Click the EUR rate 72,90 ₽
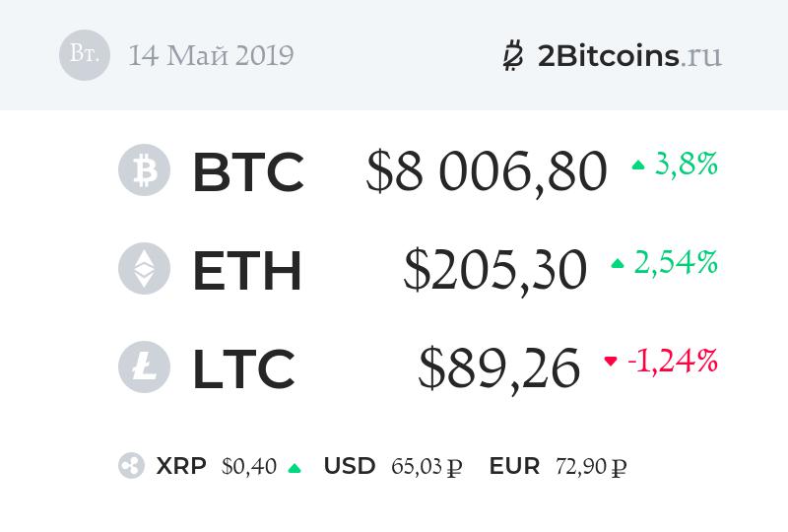This screenshot has width=788, height=532. pos(592,466)
